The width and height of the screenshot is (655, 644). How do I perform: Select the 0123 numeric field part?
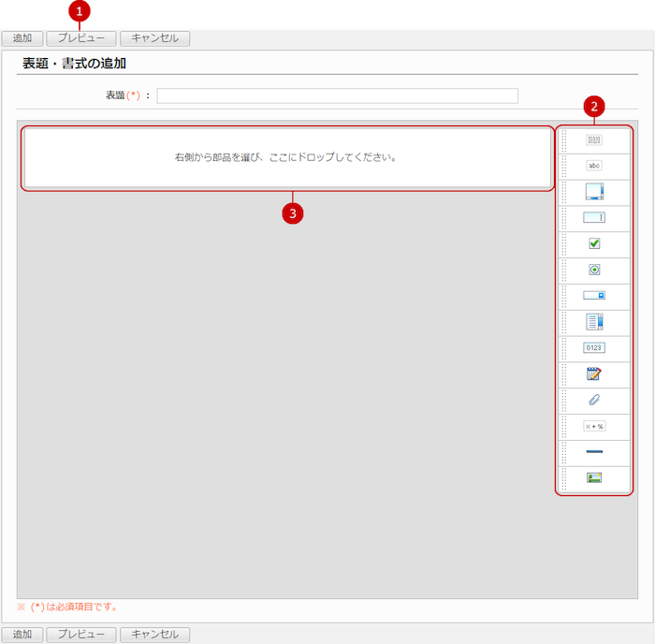coord(594,347)
